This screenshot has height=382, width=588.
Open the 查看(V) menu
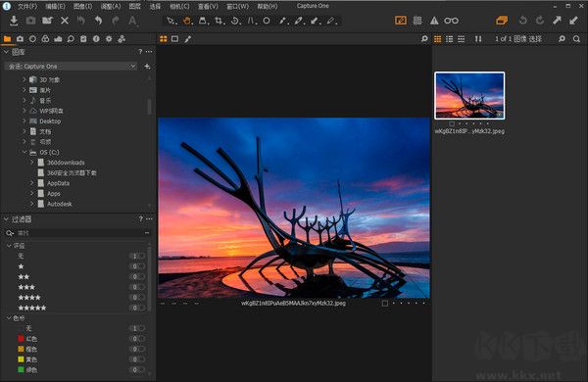click(208, 7)
